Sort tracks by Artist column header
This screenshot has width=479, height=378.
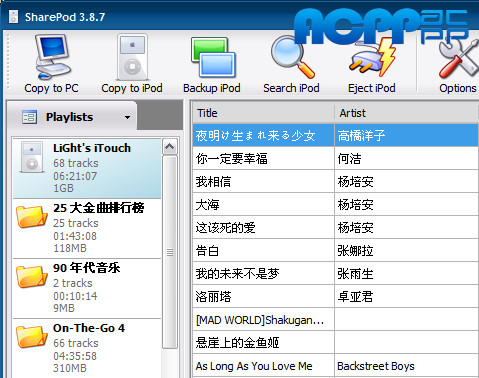[406, 113]
